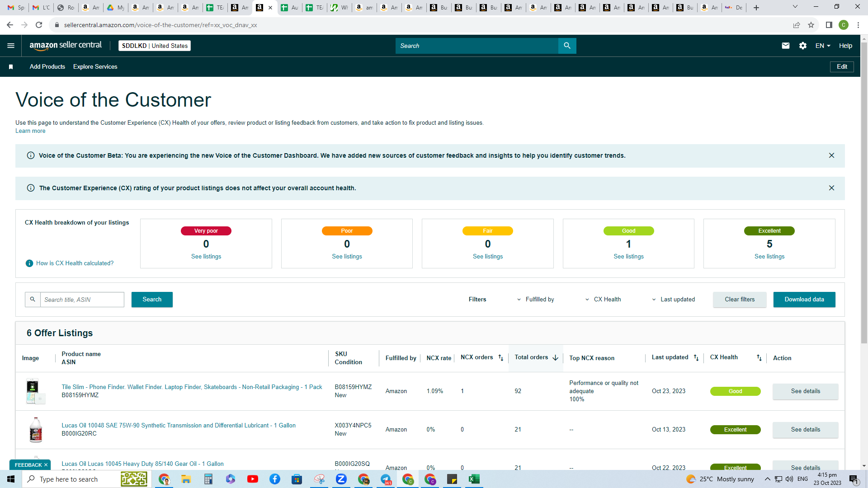Screen dimensions: 868x488
Task: See listings under Good
Action: click(628, 257)
